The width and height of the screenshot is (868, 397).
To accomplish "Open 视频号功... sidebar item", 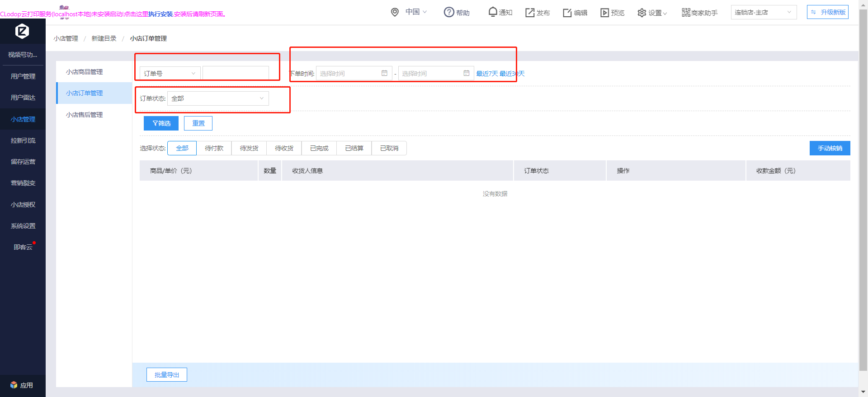I will [23, 55].
